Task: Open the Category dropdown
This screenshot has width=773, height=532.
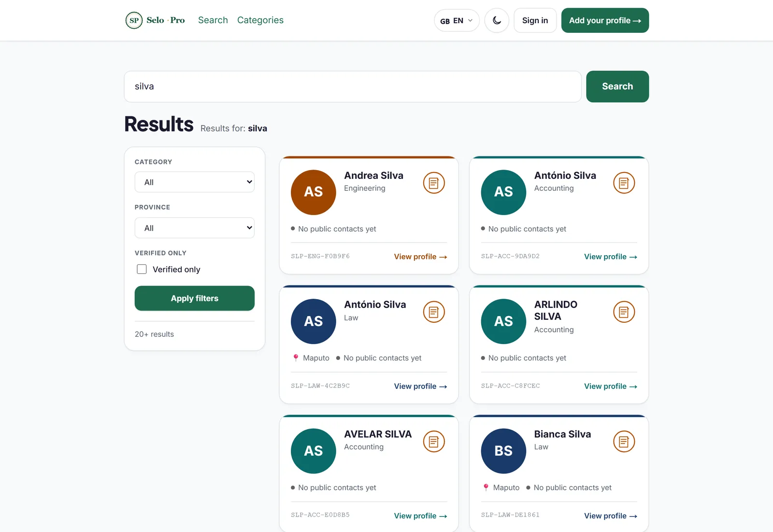Action: coord(195,182)
